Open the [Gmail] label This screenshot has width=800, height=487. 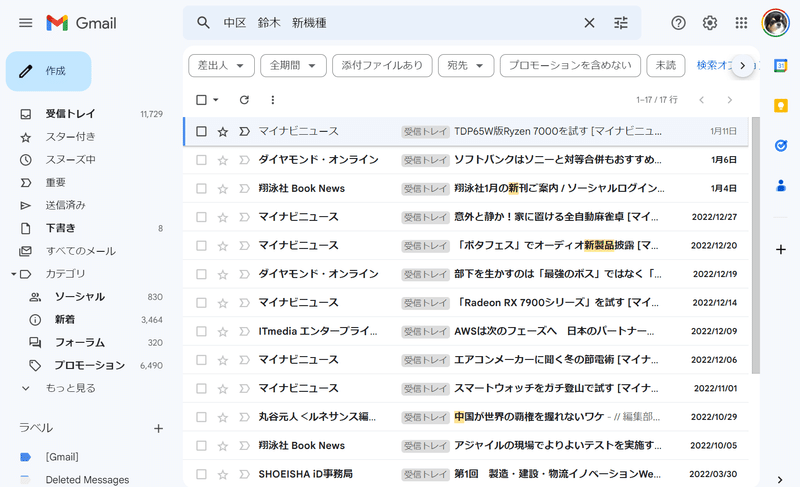coord(61,457)
